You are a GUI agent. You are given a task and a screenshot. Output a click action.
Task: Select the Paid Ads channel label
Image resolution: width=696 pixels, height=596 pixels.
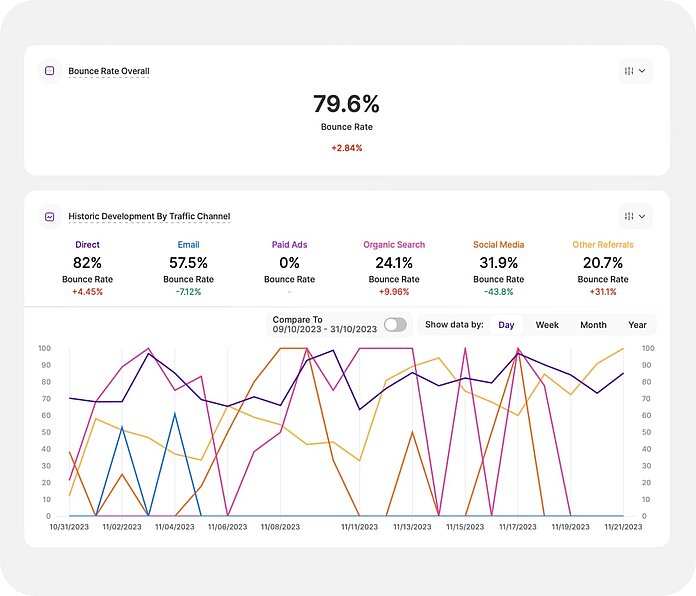pyautogui.click(x=289, y=244)
